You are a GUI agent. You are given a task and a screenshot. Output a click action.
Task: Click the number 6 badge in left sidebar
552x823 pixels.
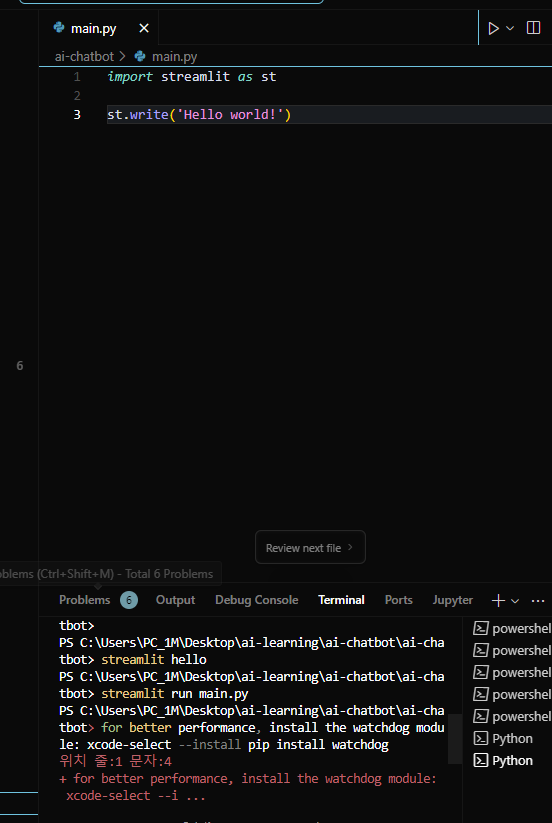pyautogui.click(x=19, y=366)
